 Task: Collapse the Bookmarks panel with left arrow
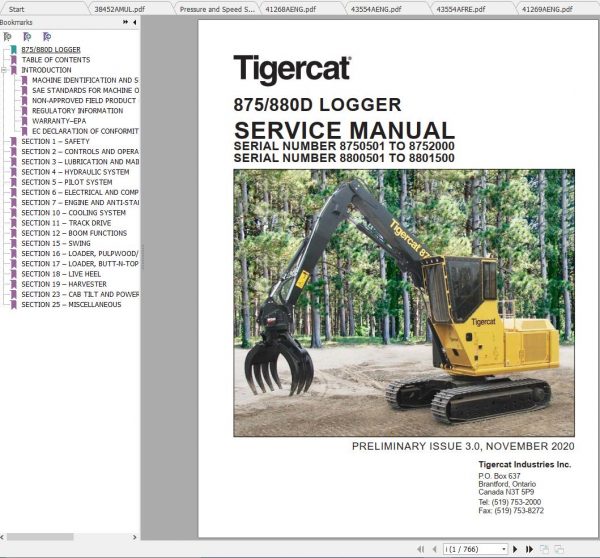coord(135,23)
